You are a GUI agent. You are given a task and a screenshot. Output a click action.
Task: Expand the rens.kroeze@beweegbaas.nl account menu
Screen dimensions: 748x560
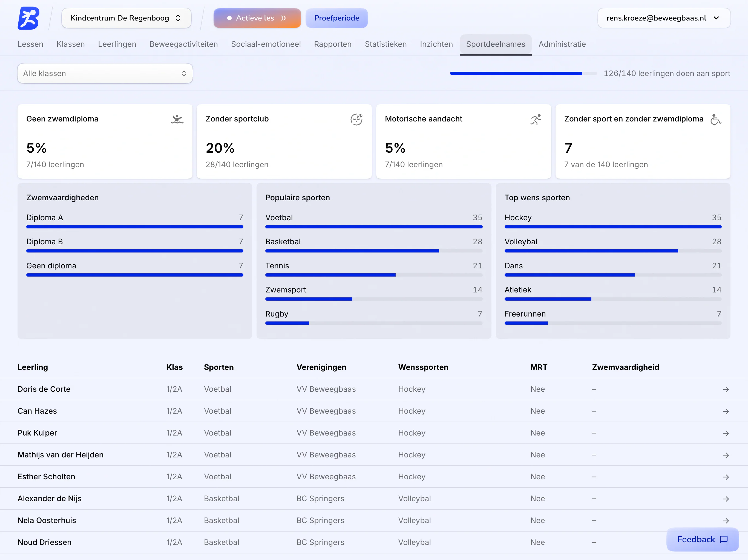point(664,18)
